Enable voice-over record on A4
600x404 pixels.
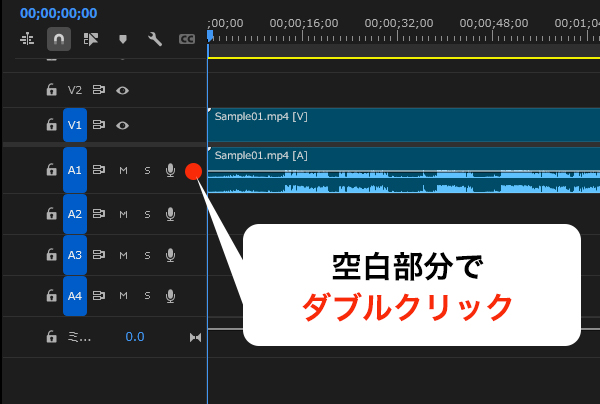(x=171, y=296)
